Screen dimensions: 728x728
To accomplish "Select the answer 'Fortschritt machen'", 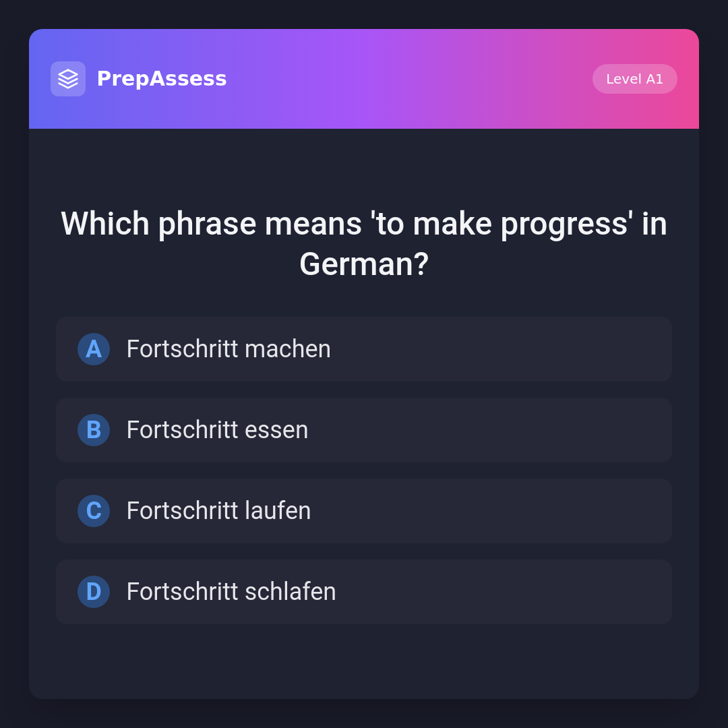I will [x=229, y=349].
